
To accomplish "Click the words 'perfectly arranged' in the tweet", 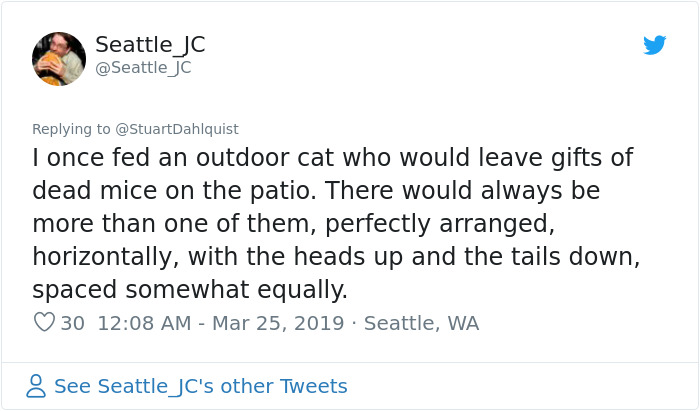I will click(x=439, y=224).
